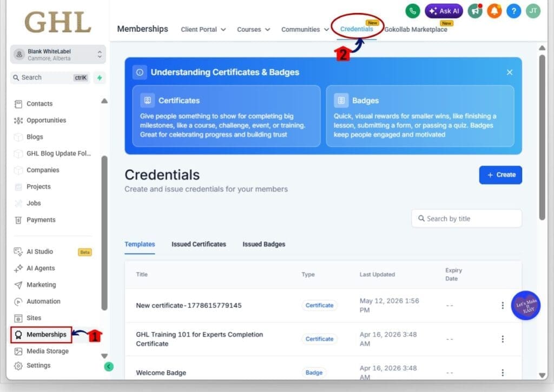
Task: Collapse sidebar with the green arrow button
Action: point(109,367)
